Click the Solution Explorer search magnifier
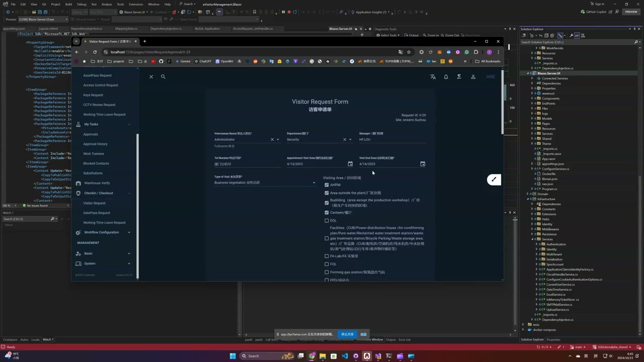 [x=635, y=42]
